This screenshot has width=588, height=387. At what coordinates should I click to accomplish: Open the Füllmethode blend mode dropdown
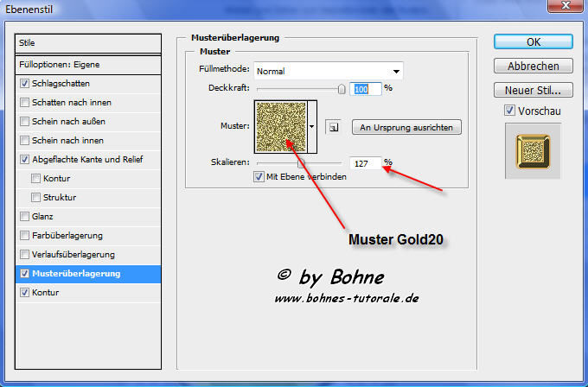[x=329, y=71]
